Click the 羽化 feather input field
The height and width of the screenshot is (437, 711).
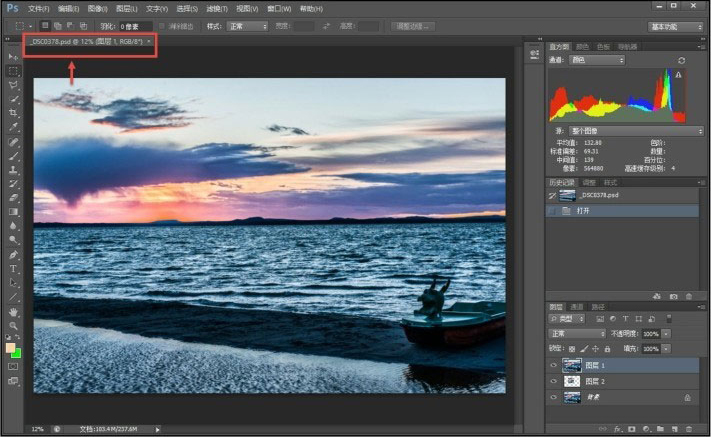135,26
